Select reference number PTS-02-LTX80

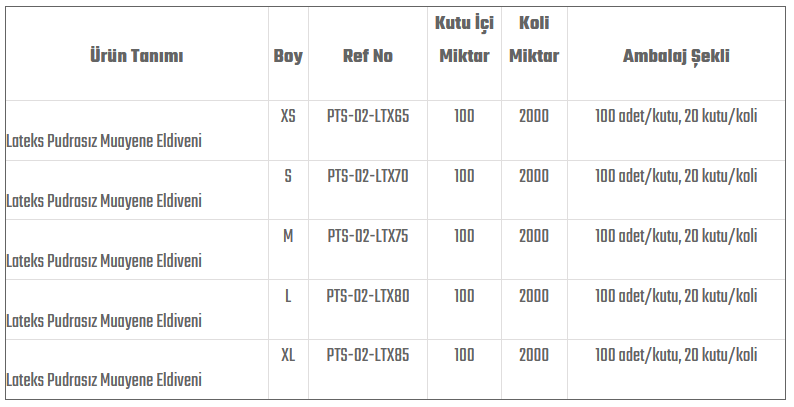367,296
